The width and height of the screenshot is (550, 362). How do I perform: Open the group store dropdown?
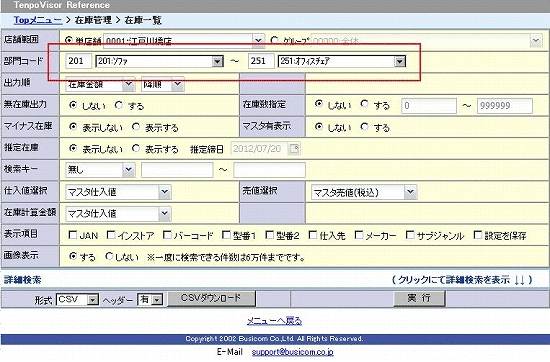[426, 41]
